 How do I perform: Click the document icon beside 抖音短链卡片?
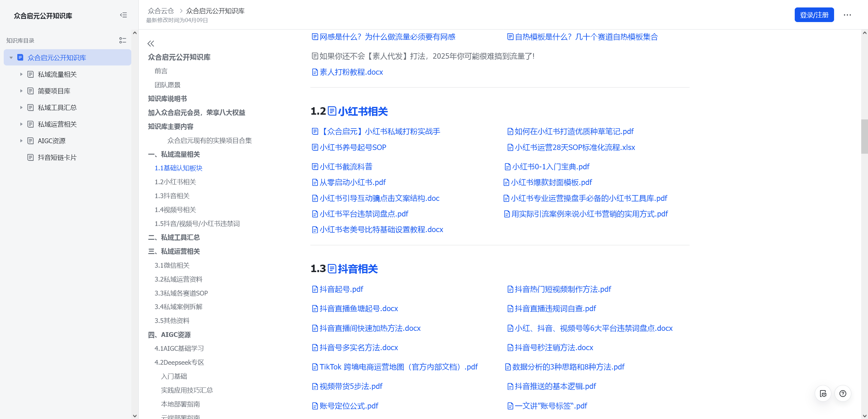pyautogui.click(x=30, y=157)
